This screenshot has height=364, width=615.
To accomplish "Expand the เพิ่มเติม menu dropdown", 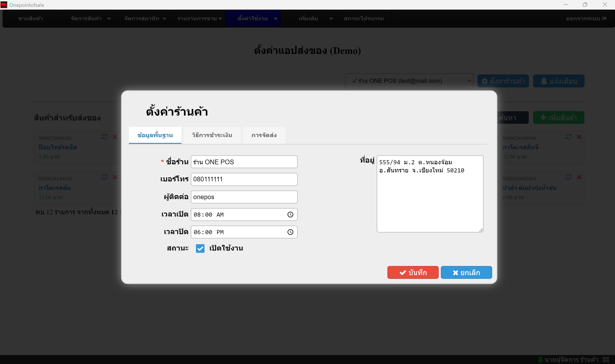I will pos(331,19).
